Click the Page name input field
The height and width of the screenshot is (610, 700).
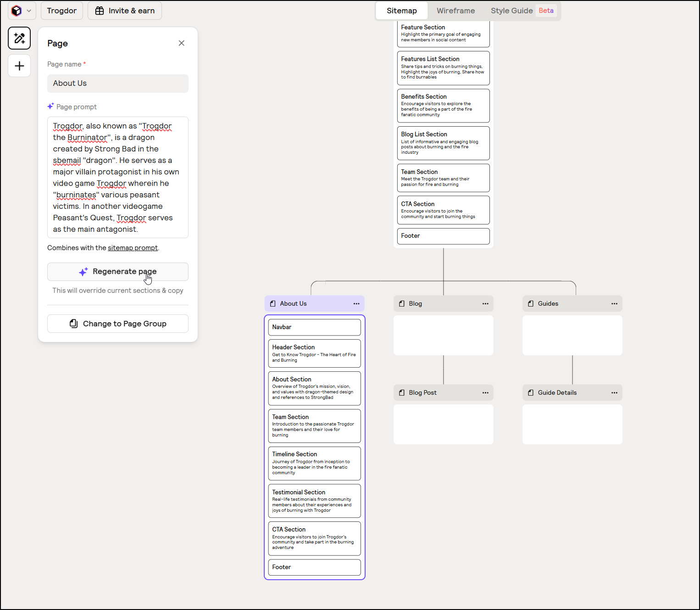click(x=118, y=84)
